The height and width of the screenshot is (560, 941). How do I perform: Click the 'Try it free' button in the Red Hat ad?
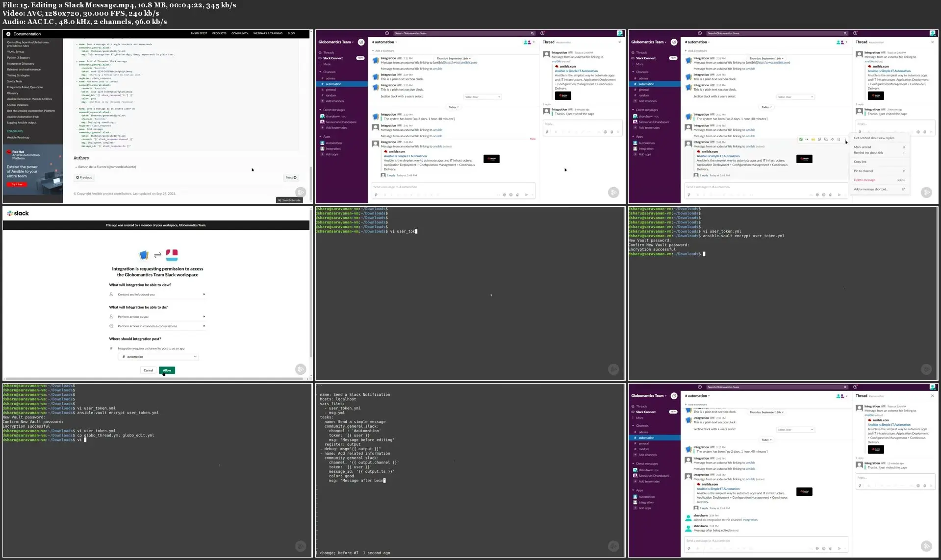[x=17, y=184]
